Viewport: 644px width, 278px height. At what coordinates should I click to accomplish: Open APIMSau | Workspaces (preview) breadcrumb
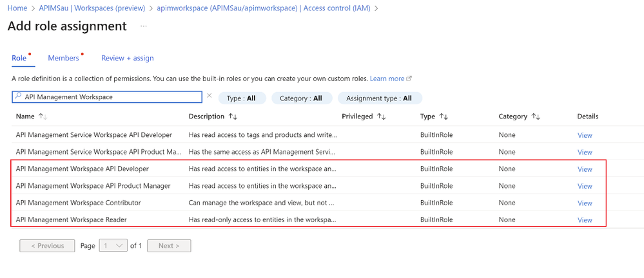coord(92,8)
